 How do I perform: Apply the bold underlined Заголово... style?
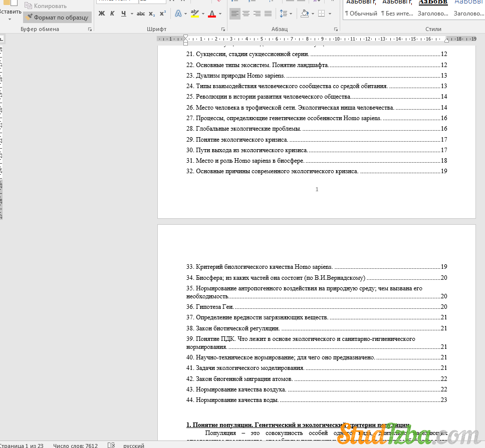[433, 9]
